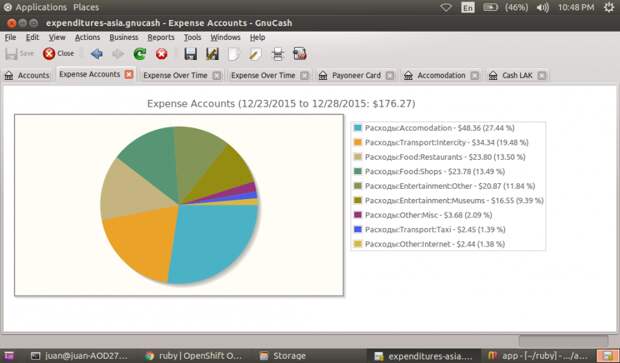Export the report with blank page icon
The height and width of the screenshot is (363, 620).
(234, 54)
